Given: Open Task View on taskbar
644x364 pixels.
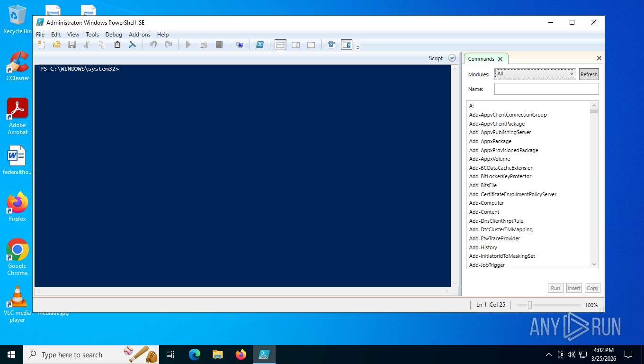Looking at the screenshot, I should point(170,355).
